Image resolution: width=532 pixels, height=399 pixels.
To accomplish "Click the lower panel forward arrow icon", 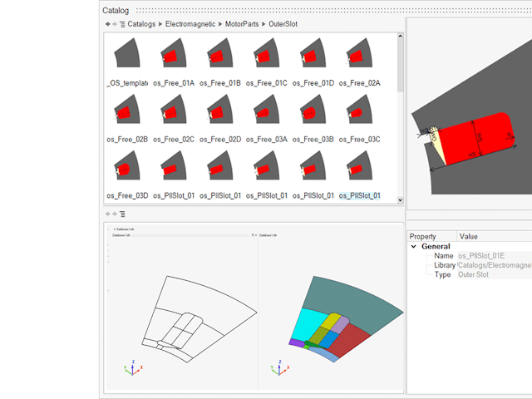I will (x=115, y=214).
